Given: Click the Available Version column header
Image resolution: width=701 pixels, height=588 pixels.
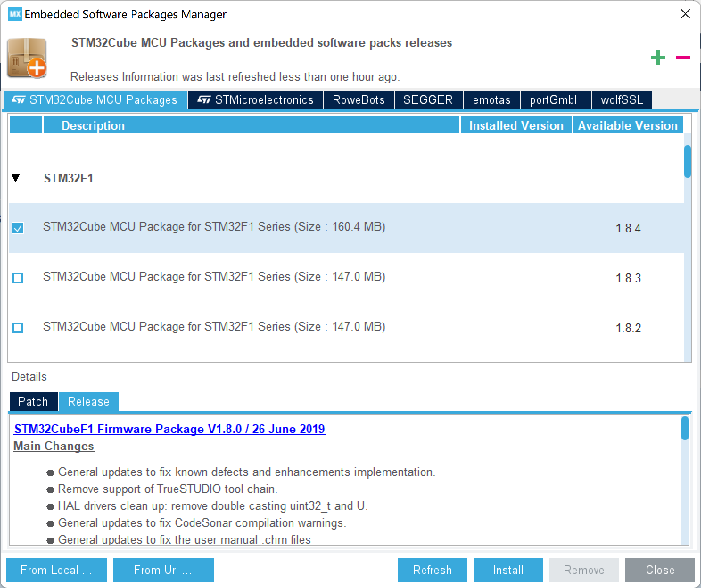Looking at the screenshot, I should point(627,125).
